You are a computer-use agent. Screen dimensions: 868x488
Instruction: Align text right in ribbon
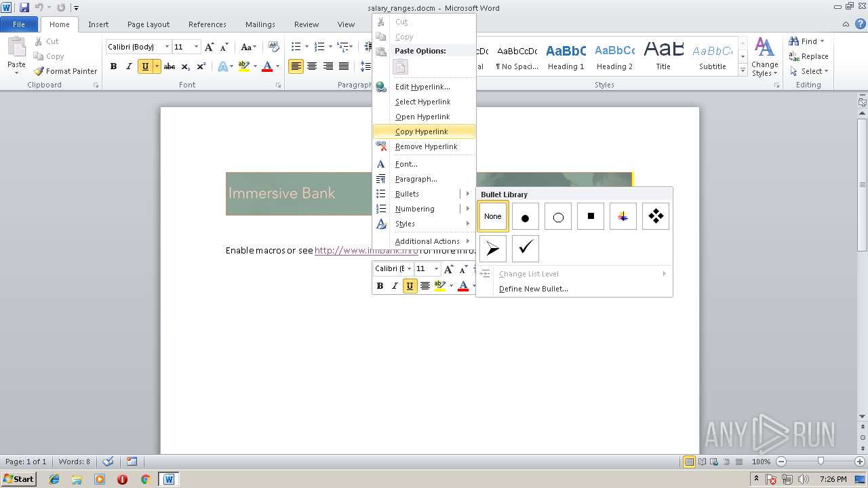(x=328, y=66)
